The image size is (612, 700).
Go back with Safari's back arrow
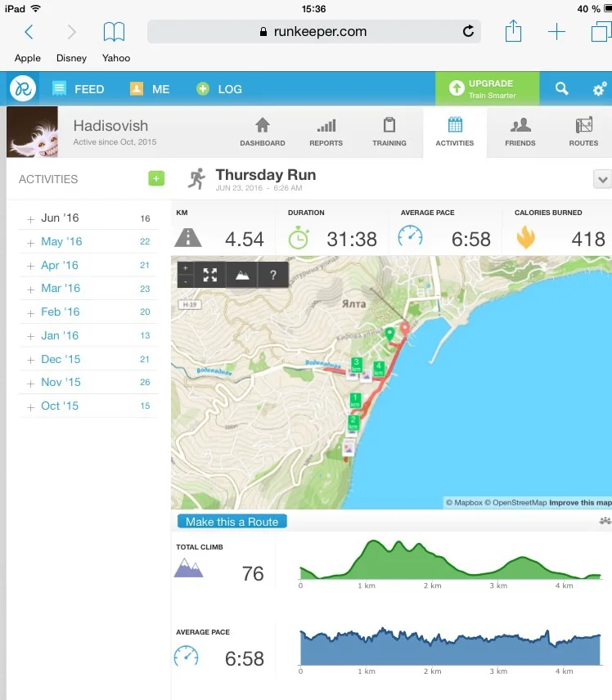(x=29, y=32)
